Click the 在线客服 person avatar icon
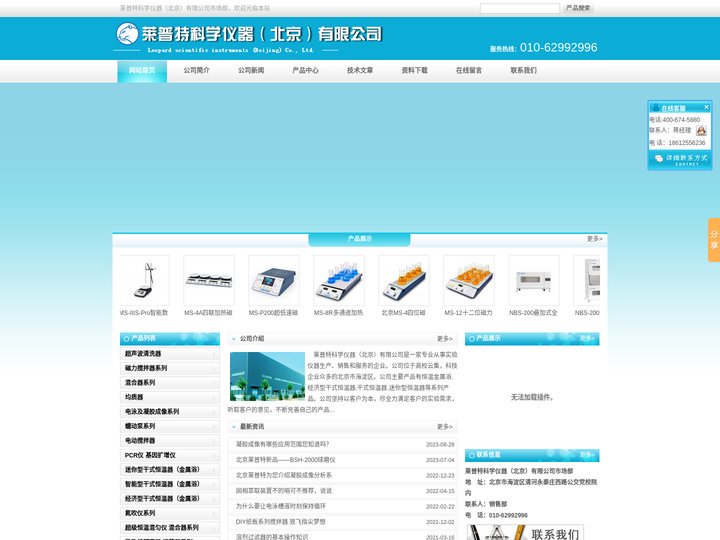 (656, 108)
